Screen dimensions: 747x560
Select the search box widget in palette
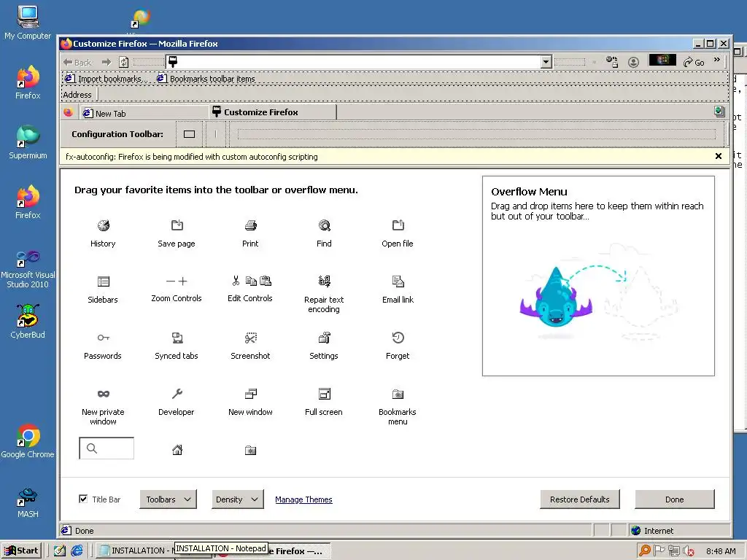[107, 448]
